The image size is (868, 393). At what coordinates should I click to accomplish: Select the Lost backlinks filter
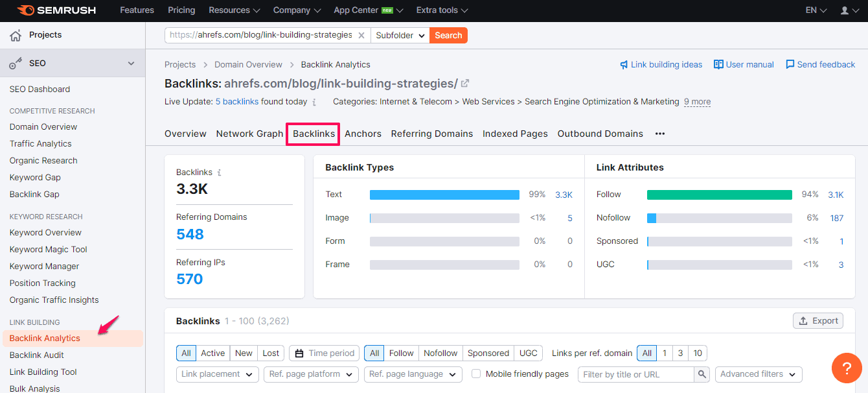pos(271,353)
